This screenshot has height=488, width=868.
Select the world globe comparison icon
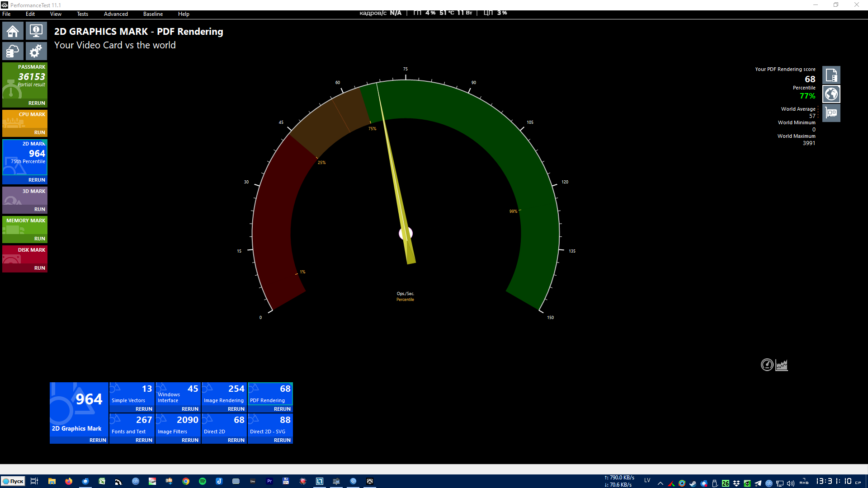[x=831, y=94]
